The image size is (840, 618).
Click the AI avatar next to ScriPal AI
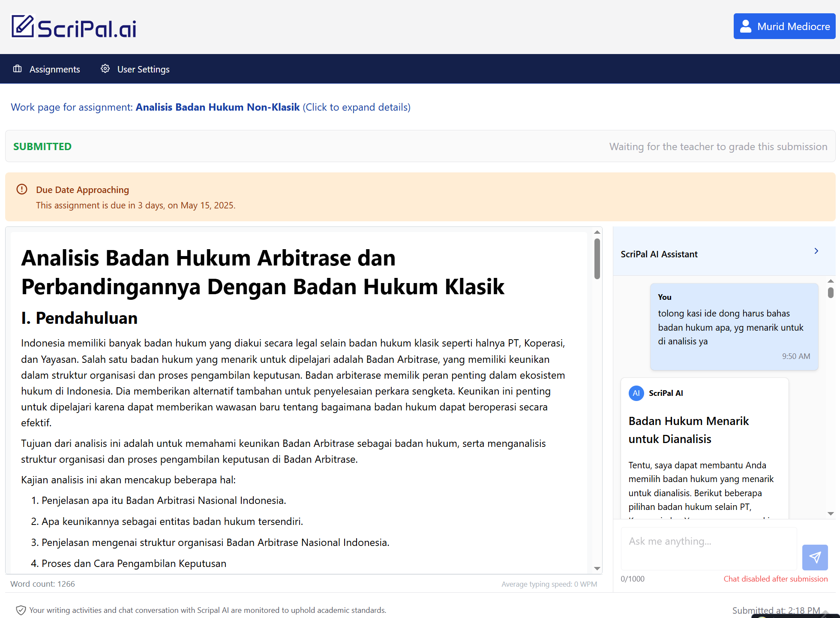tap(636, 393)
